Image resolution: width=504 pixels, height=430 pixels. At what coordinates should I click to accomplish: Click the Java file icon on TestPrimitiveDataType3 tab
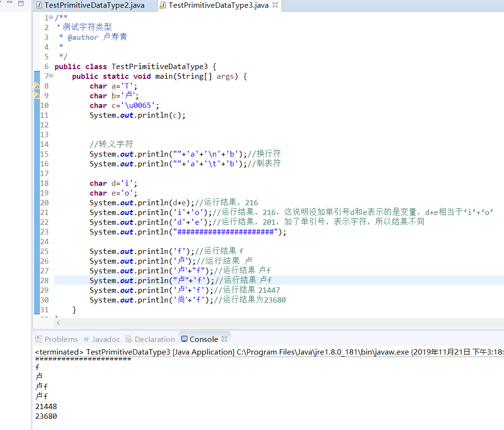coord(163,5)
